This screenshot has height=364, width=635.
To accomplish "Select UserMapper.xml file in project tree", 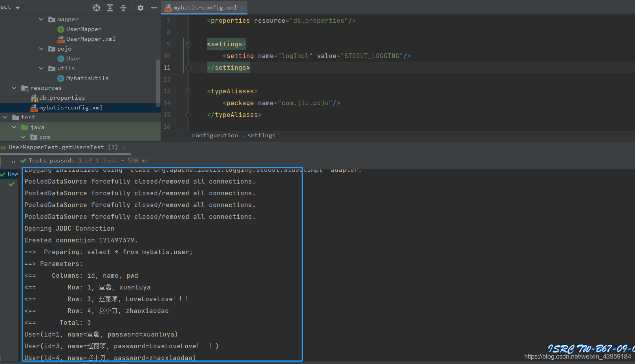I will (91, 39).
